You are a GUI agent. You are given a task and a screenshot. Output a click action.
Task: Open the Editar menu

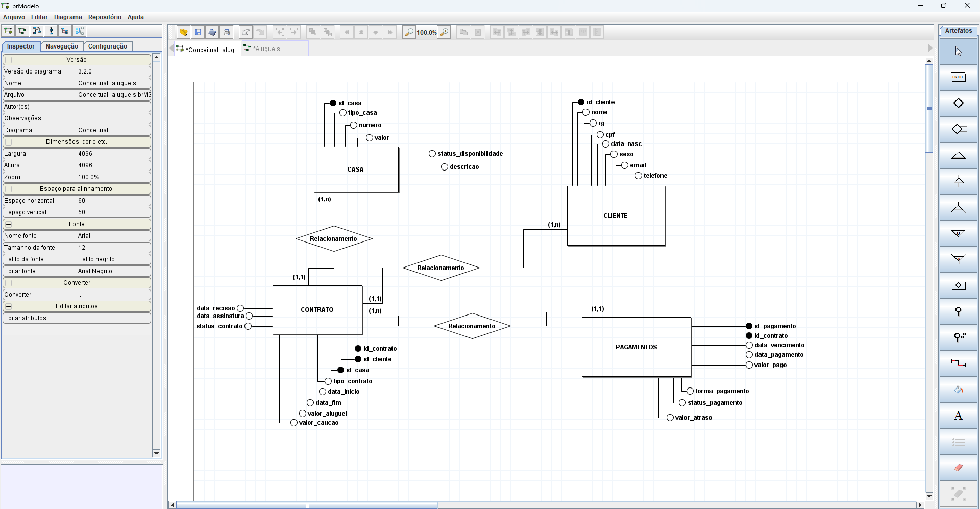(39, 17)
